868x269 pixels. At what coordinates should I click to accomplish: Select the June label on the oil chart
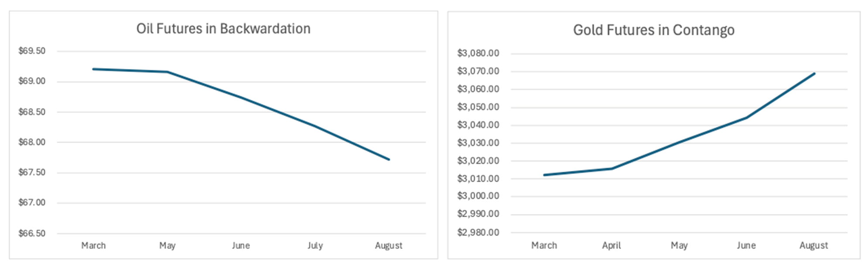241,245
